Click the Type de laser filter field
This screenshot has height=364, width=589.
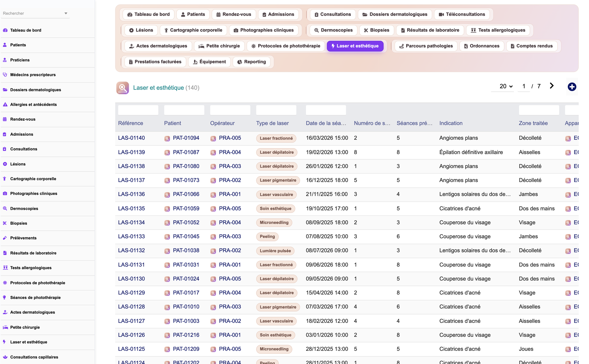[276, 110]
